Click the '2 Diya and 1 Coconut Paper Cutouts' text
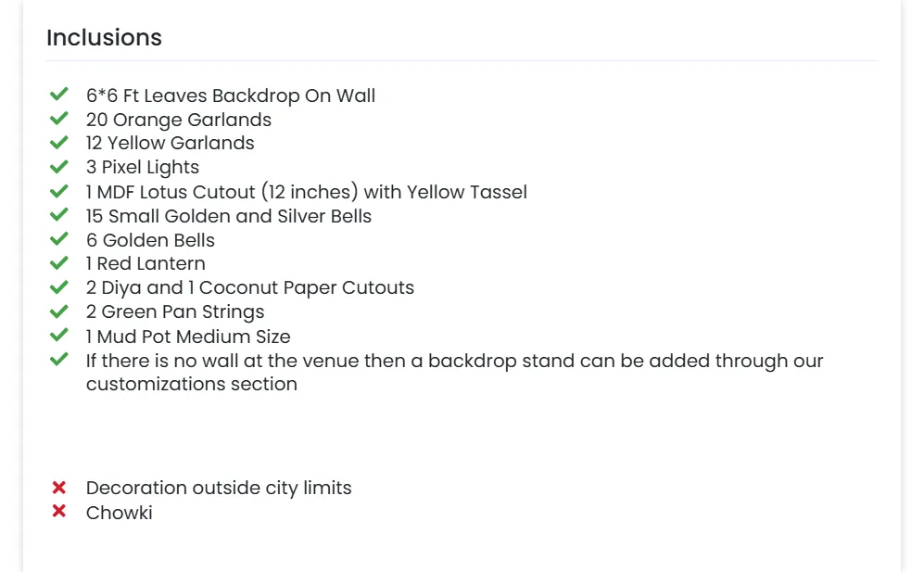Viewport: 924px width, 572px height. 249,287
